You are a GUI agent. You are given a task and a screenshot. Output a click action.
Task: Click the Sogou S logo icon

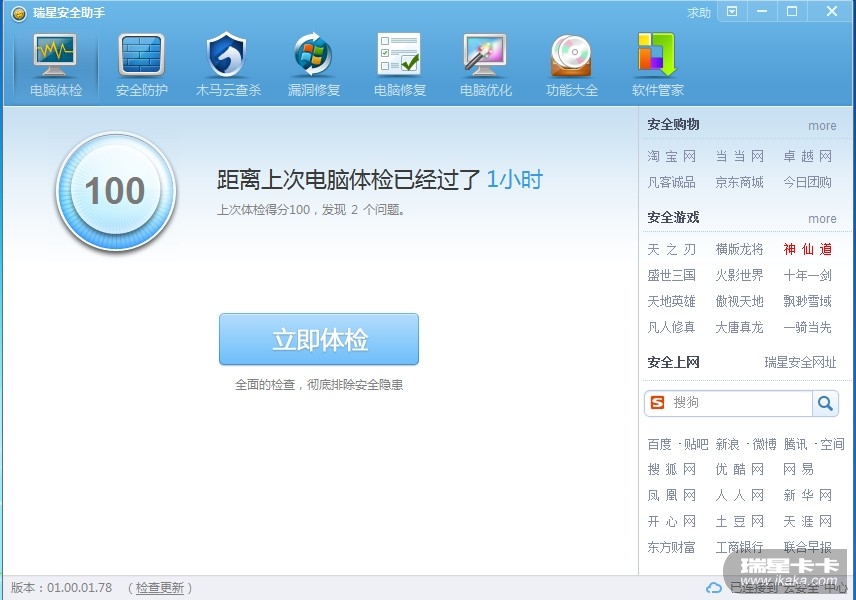pyautogui.click(x=657, y=402)
